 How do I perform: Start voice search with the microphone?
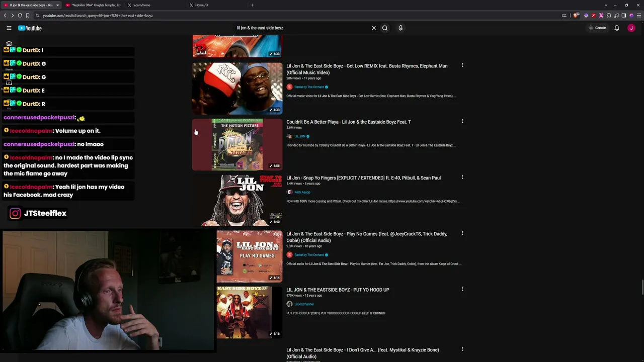click(x=400, y=28)
